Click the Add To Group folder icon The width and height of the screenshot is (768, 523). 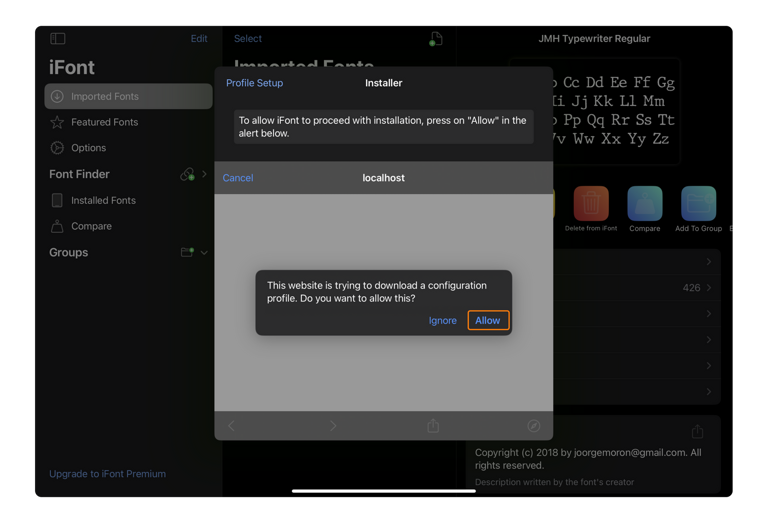click(x=698, y=203)
